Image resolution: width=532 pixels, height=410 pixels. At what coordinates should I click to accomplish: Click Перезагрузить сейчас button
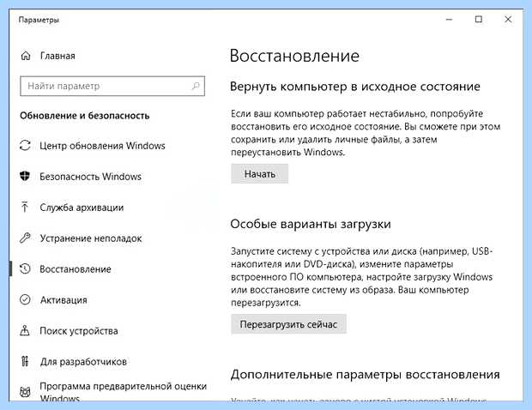pyautogui.click(x=288, y=324)
